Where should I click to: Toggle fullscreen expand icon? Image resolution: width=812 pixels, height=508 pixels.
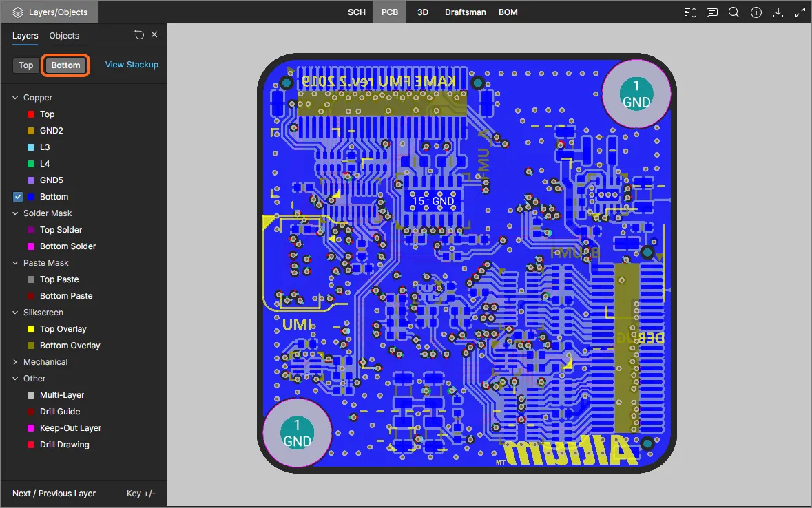800,12
